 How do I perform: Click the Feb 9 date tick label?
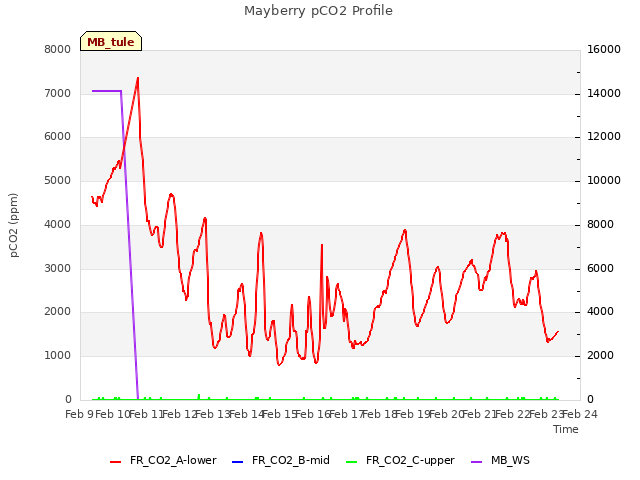(x=79, y=414)
